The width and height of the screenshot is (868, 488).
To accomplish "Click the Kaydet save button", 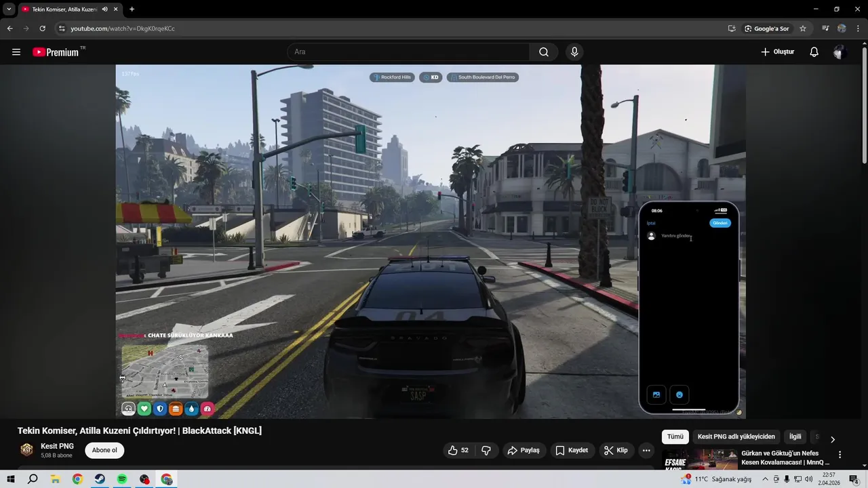I will coord(572,450).
